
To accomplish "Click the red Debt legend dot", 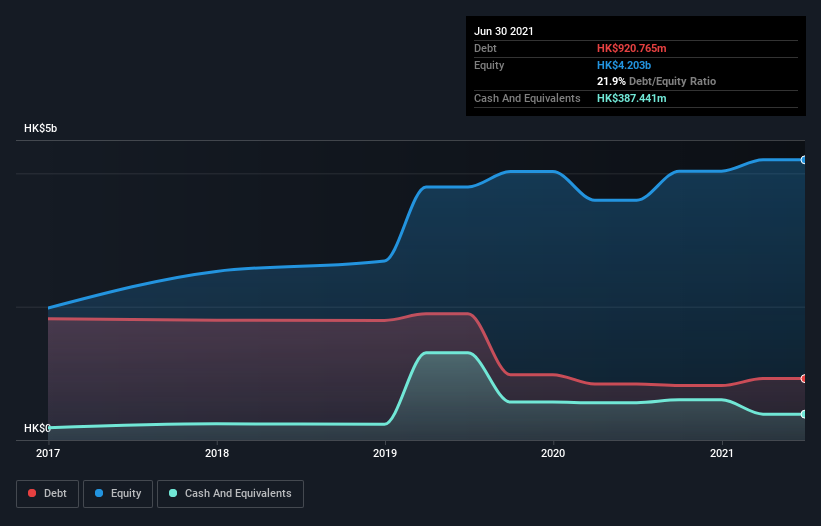I will (32, 493).
